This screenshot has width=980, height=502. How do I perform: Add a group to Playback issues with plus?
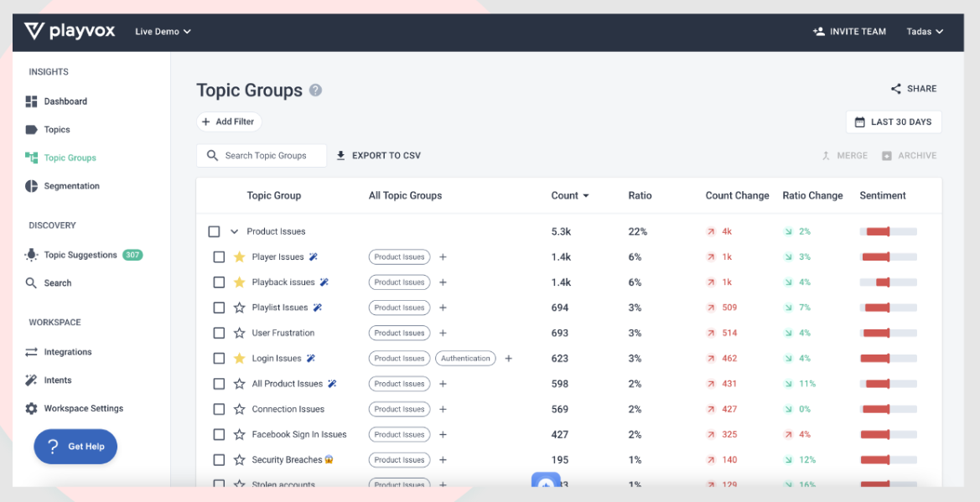click(443, 282)
